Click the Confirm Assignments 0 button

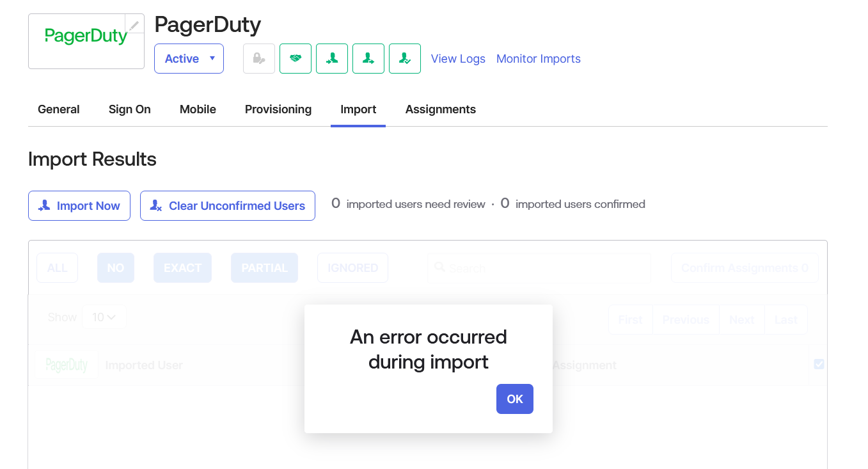pyautogui.click(x=745, y=268)
